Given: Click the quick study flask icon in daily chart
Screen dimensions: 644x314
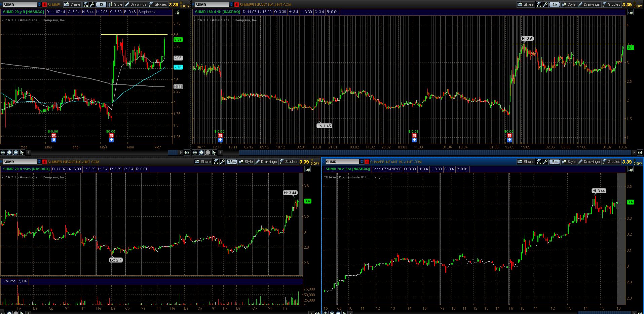Looking at the screenshot, I should (86, 4).
